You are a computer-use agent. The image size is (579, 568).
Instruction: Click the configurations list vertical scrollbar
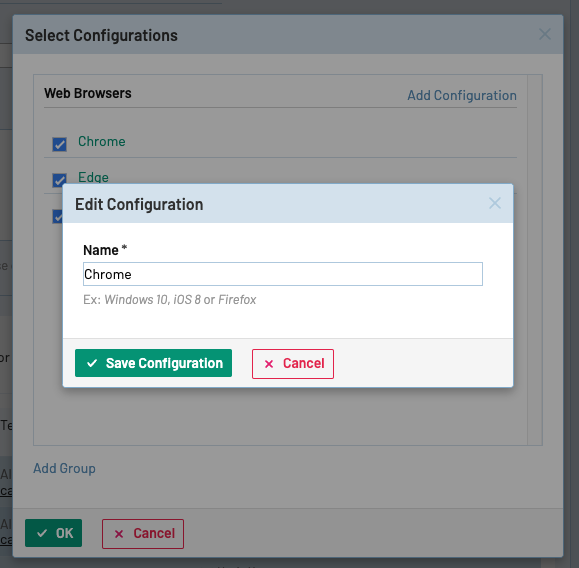click(x=535, y=260)
